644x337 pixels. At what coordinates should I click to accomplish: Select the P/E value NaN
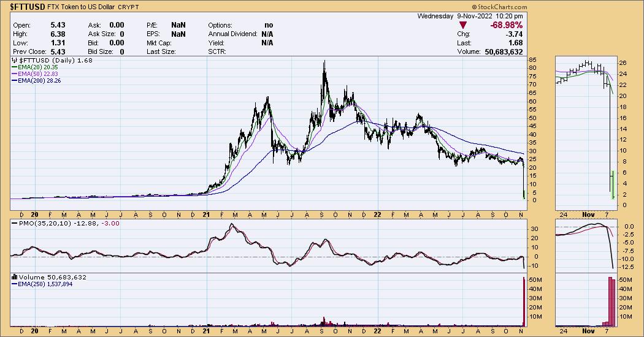(178, 25)
